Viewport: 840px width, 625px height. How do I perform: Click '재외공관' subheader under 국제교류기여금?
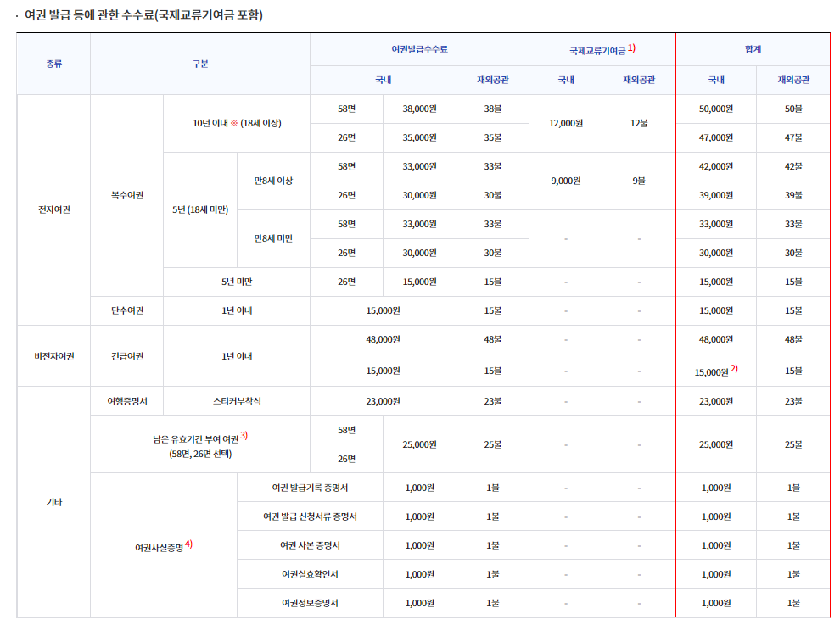[639, 80]
